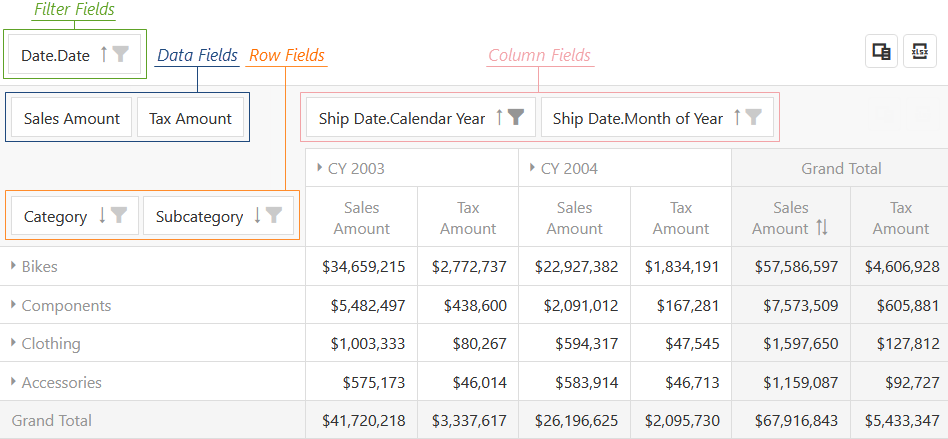This screenshot has width=948, height=439.
Task: Expand the CY 2003 column
Action: [x=319, y=168]
